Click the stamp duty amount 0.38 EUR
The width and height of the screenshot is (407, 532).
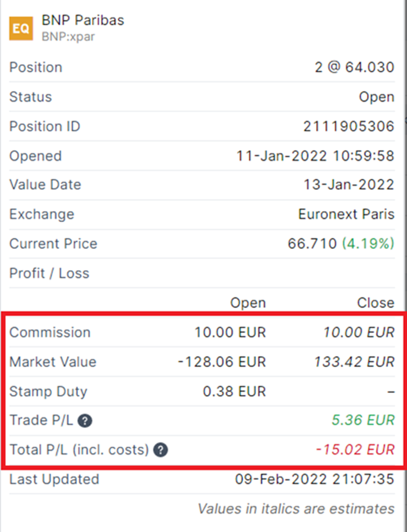pyautogui.click(x=234, y=391)
